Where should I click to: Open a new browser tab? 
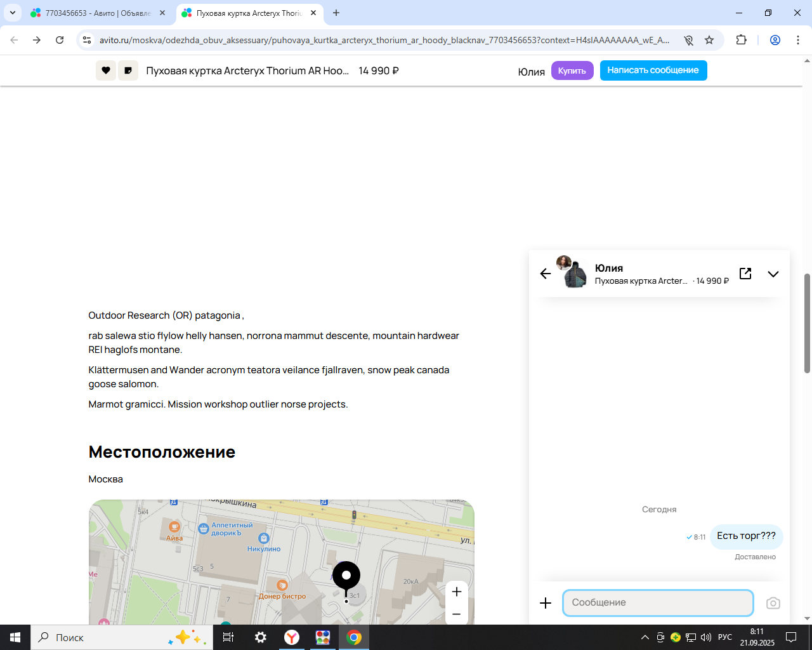click(x=336, y=13)
